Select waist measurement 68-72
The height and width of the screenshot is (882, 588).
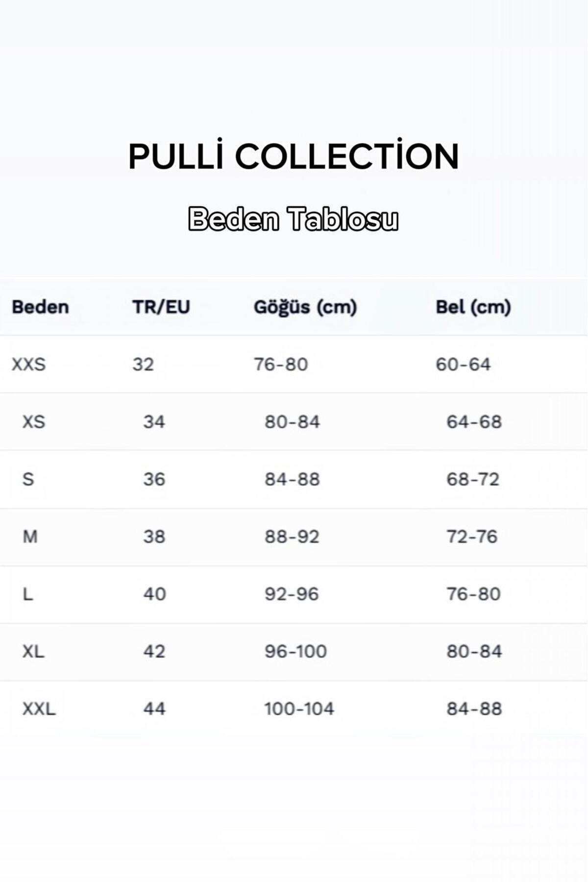473,479
